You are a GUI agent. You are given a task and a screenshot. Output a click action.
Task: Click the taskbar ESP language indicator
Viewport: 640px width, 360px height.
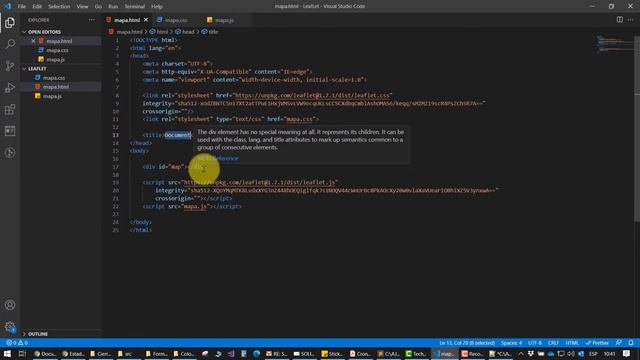point(593,353)
